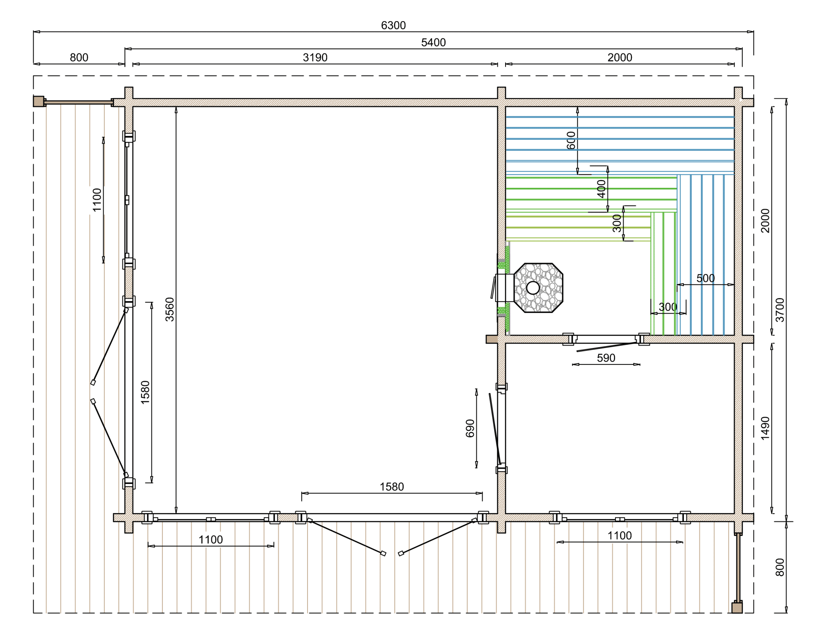
Task: Select the 500 bench width dimension
Action: (705, 278)
